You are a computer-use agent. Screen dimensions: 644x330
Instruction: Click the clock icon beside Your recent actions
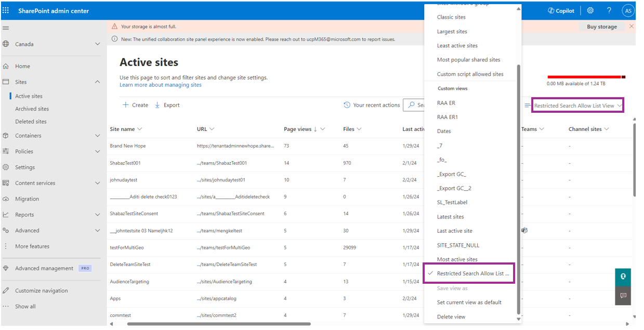pos(347,104)
